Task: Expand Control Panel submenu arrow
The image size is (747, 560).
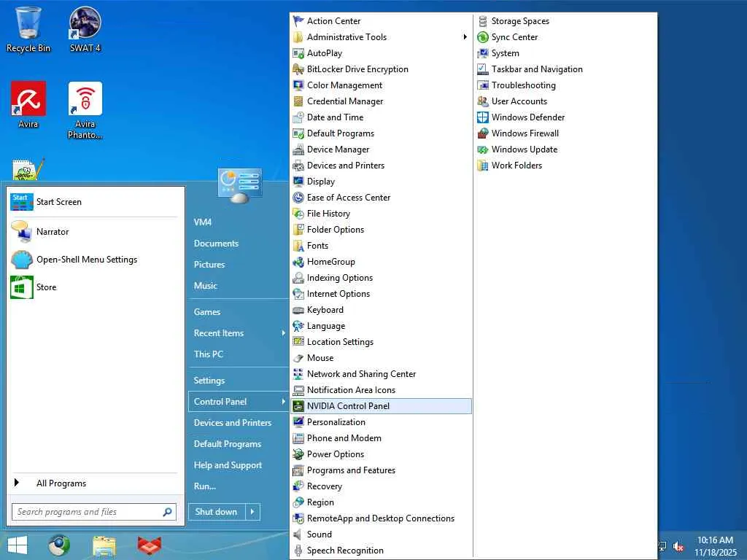Action: point(283,402)
